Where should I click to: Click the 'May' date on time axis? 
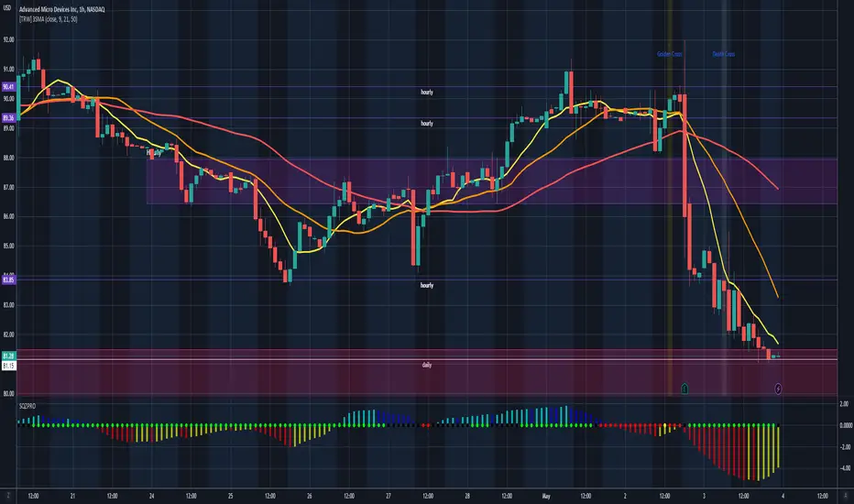pyautogui.click(x=546, y=496)
